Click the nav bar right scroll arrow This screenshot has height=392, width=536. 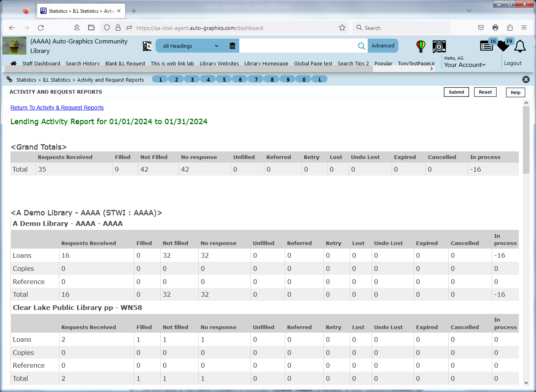(x=432, y=69)
